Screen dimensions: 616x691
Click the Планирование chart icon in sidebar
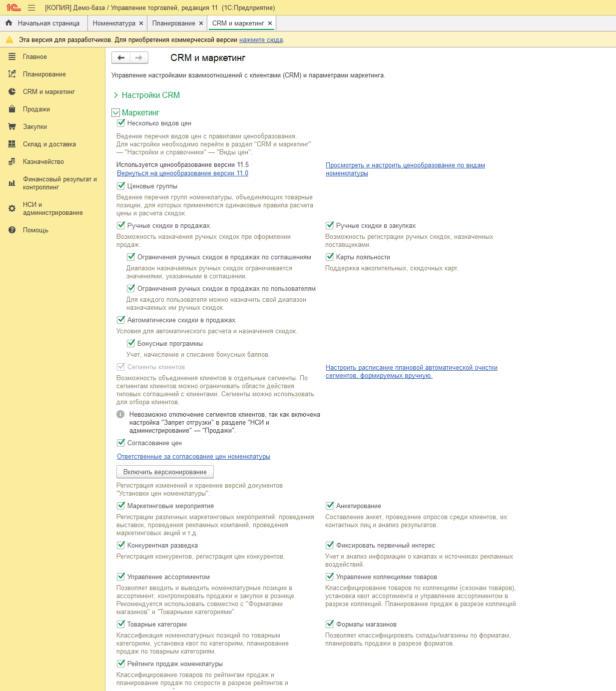pyautogui.click(x=12, y=74)
